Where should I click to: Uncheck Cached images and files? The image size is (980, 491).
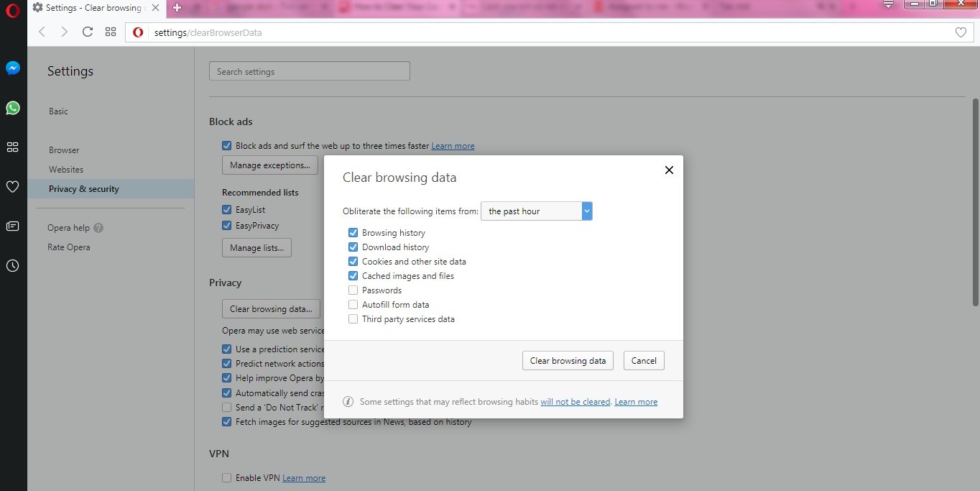(353, 276)
